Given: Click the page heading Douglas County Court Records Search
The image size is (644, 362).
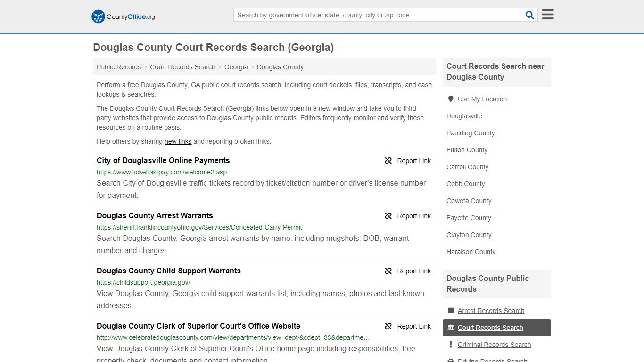Looking at the screenshot, I should coord(214,47).
